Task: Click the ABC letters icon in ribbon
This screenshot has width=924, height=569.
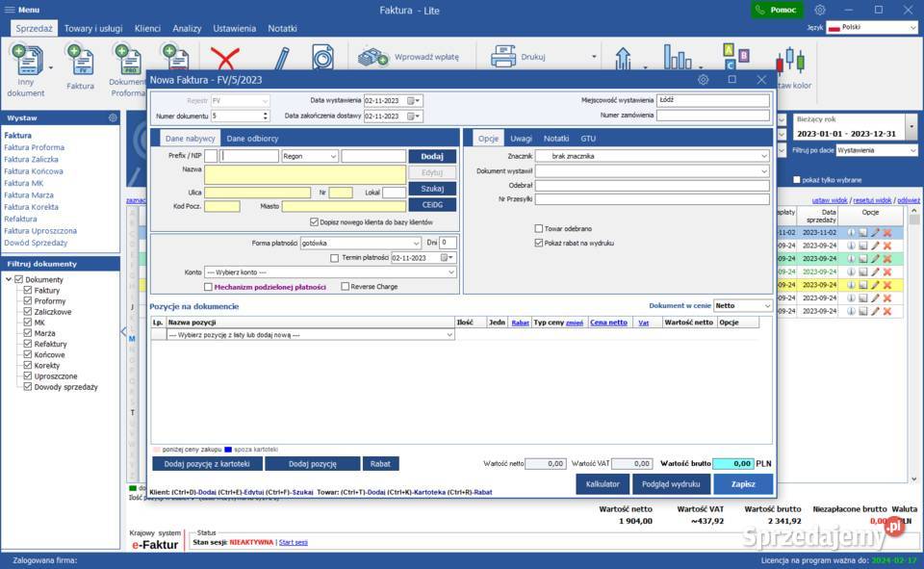Action: coord(735,57)
